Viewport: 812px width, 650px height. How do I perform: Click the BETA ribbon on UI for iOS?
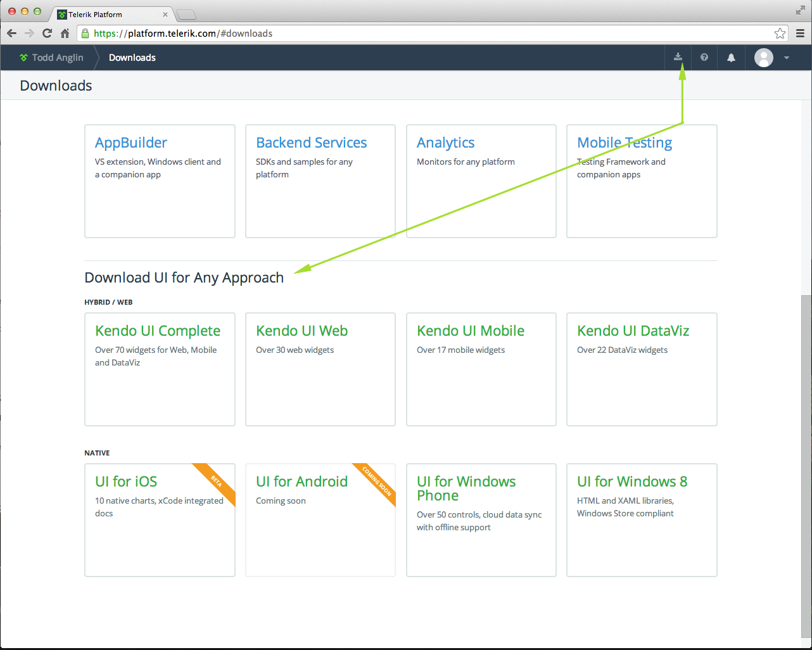coord(216,482)
